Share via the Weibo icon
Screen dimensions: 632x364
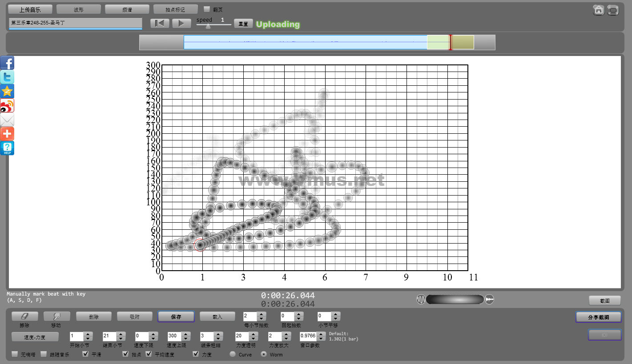tap(7, 106)
